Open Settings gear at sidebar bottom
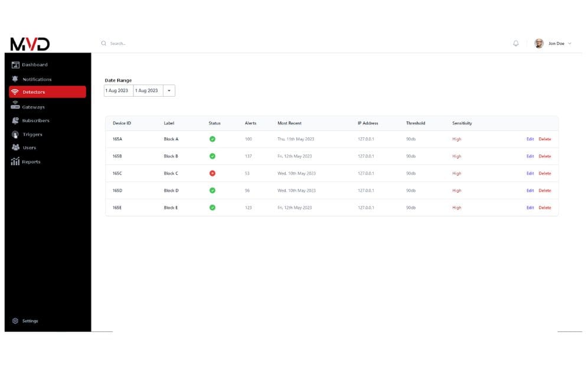The width and height of the screenshot is (588, 381). (x=15, y=321)
